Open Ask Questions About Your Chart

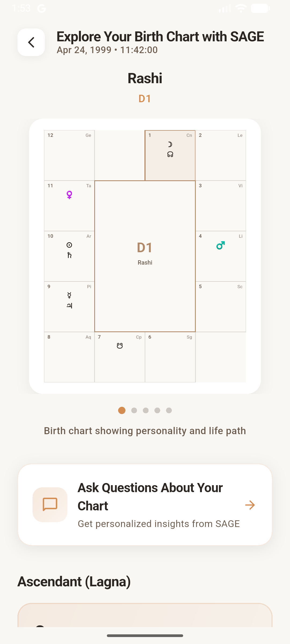tap(150, 496)
